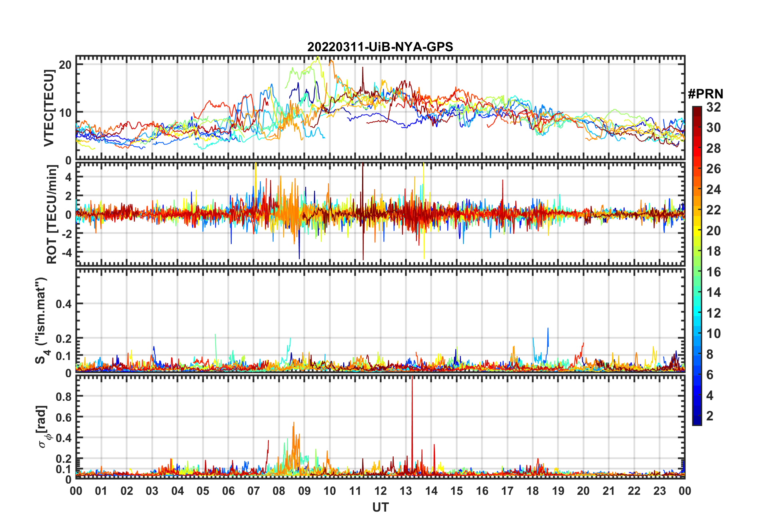Screen dimensions: 761x532
Task: Click colorbar tick label 26
Action: [713, 169]
